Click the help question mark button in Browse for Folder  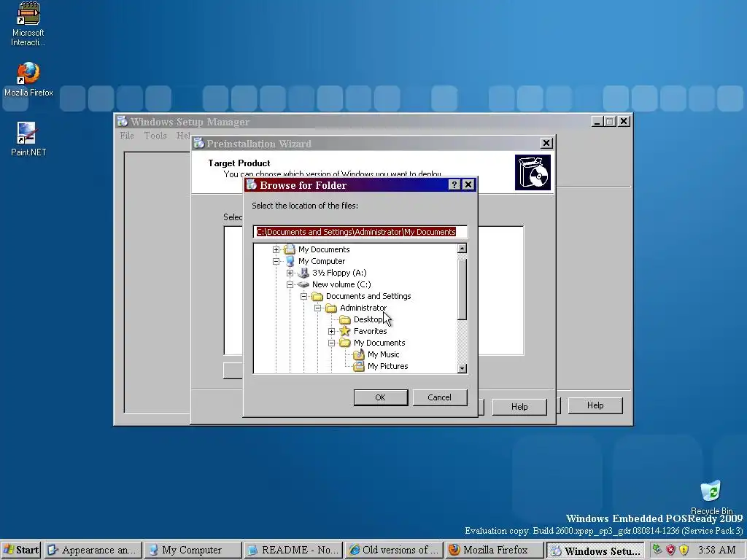point(454,184)
